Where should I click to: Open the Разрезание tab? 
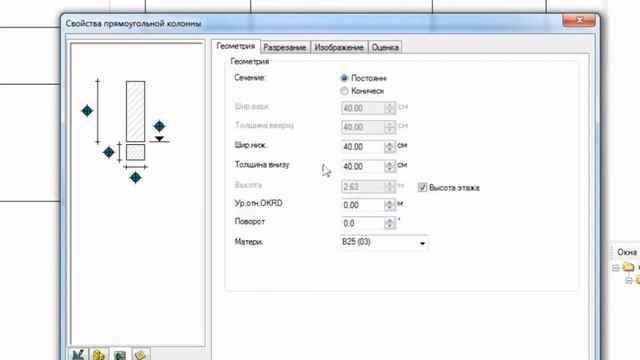pyautogui.click(x=284, y=47)
